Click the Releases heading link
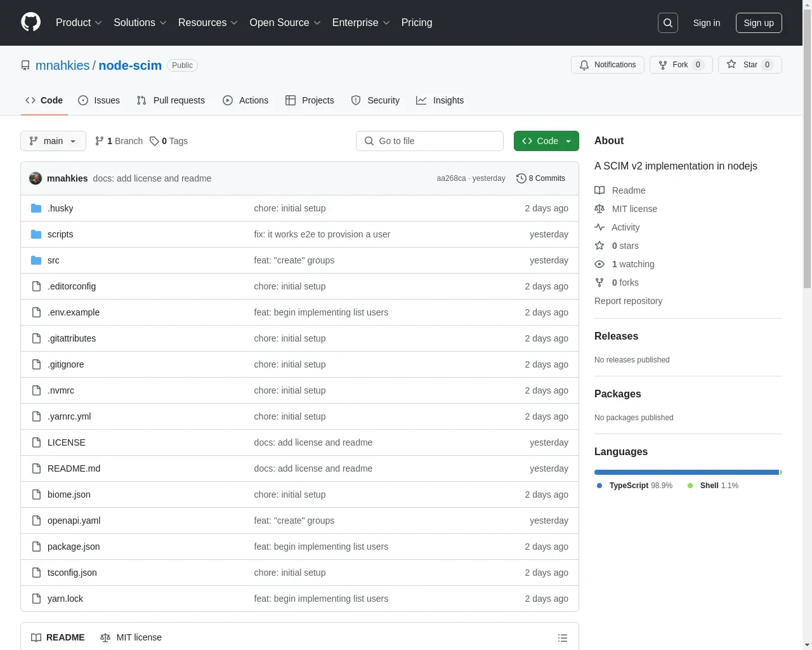The image size is (812, 650). pyautogui.click(x=616, y=336)
